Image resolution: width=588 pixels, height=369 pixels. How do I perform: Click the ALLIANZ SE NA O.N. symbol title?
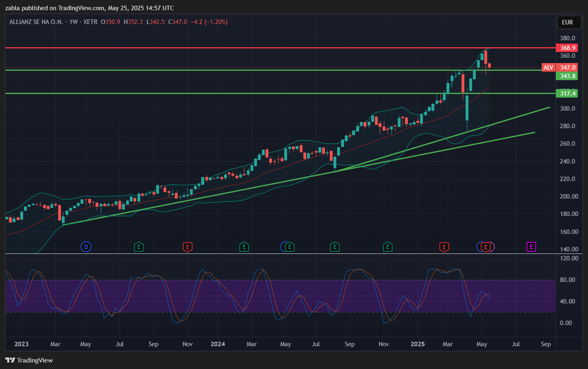click(x=36, y=22)
